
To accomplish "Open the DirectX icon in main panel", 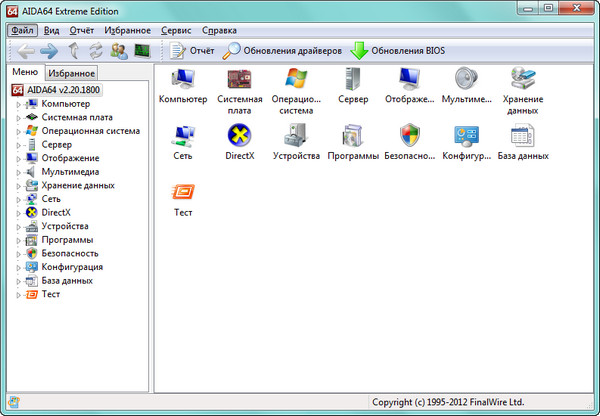I will click(240, 137).
